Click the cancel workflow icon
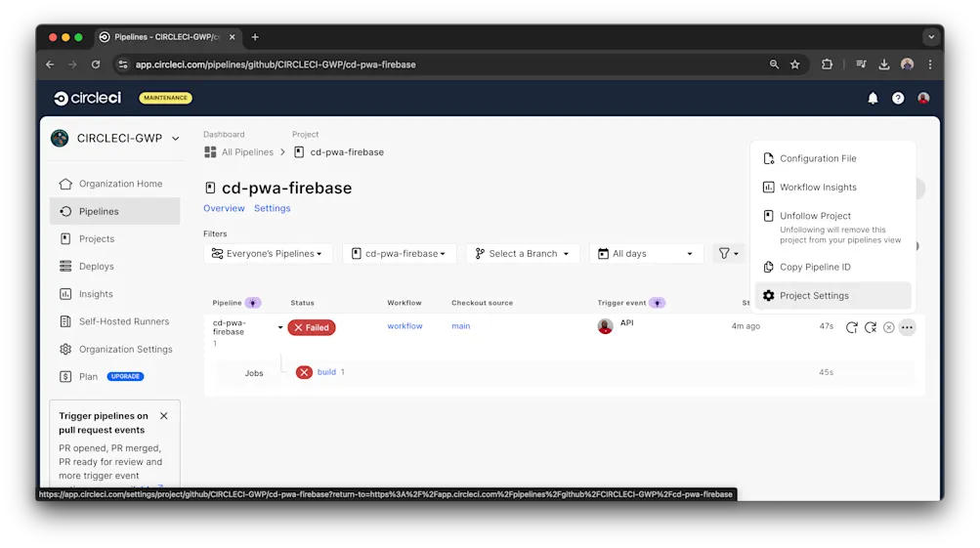 pos(888,327)
